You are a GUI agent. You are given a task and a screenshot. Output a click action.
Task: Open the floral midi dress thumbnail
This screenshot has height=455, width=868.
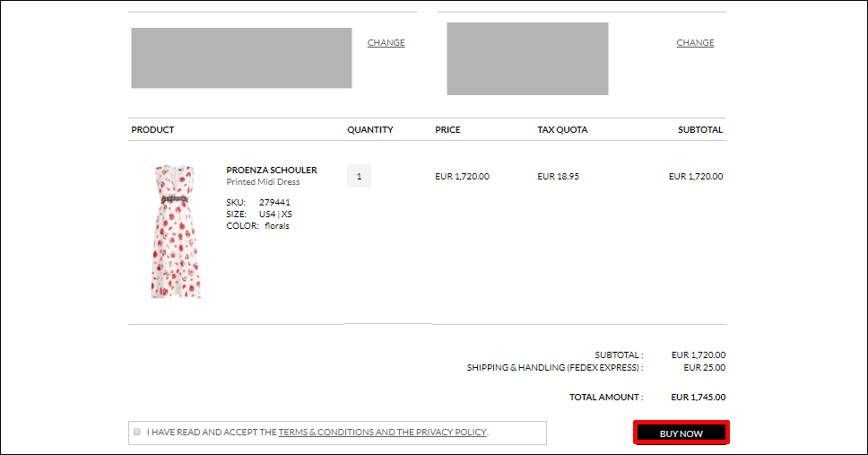click(176, 232)
